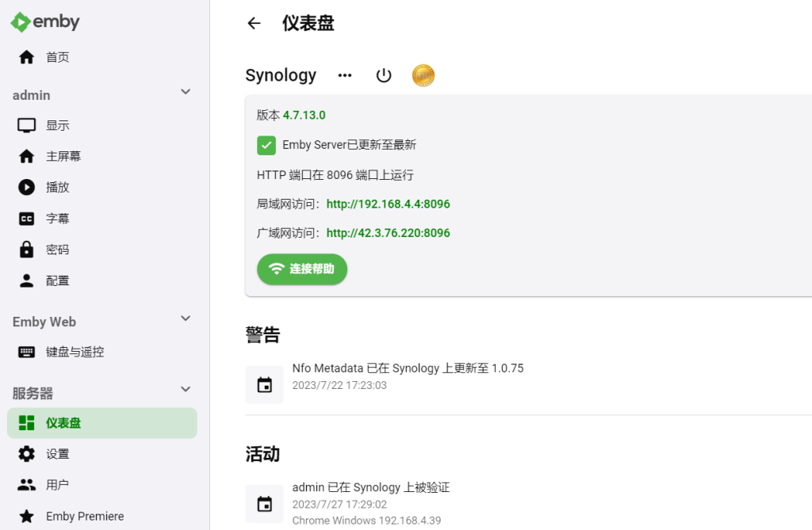Click the Emby Web section header
812x530 pixels.
click(x=44, y=322)
